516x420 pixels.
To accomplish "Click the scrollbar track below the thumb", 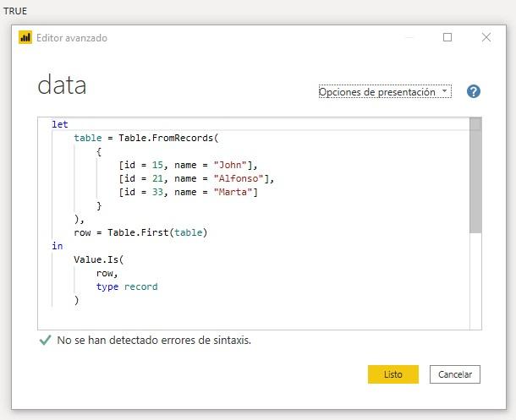I will (475, 279).
